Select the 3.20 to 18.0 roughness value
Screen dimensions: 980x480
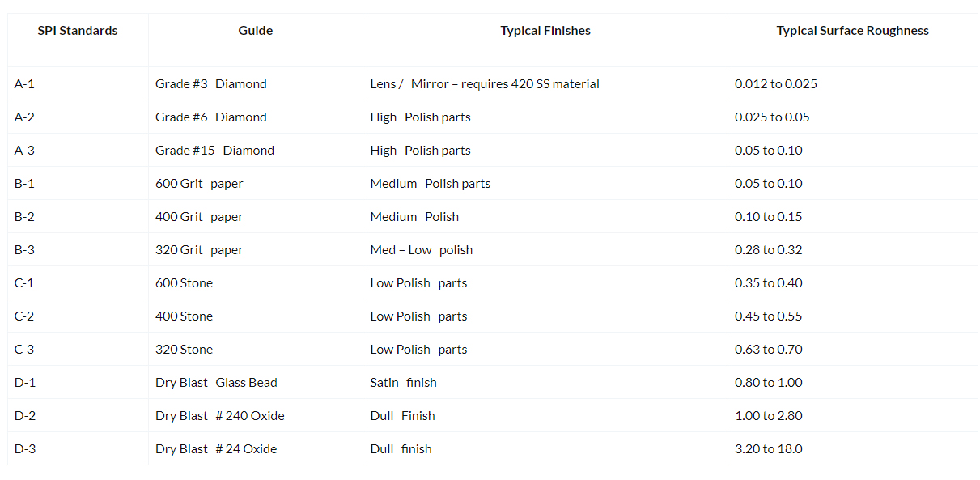[768, 449]
